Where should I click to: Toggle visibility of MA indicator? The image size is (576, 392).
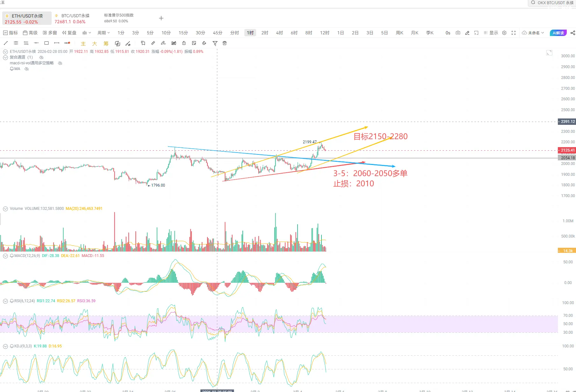click(27, 69)
